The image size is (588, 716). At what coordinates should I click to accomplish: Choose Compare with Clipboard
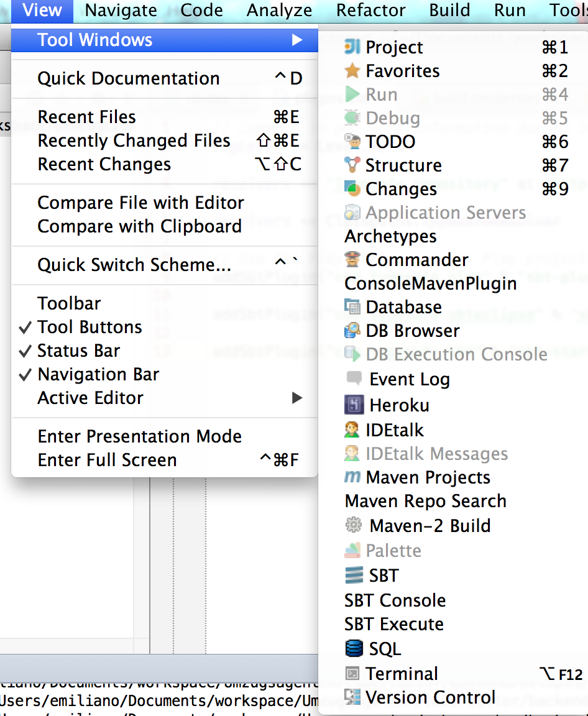pos(140,226)
